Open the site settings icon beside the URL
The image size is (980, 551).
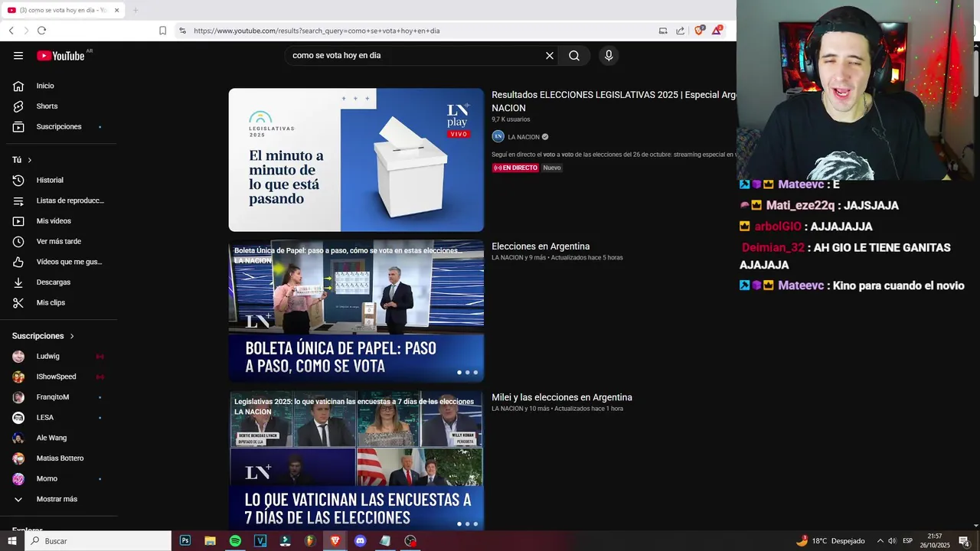pyautogui.click(x=182, y=31)
